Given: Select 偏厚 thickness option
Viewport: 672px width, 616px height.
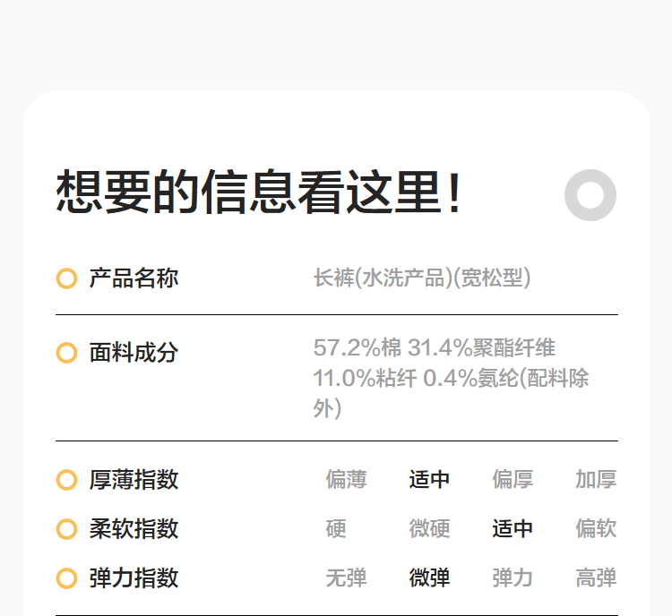Looking at the screenshot, I should click(513, 480).
